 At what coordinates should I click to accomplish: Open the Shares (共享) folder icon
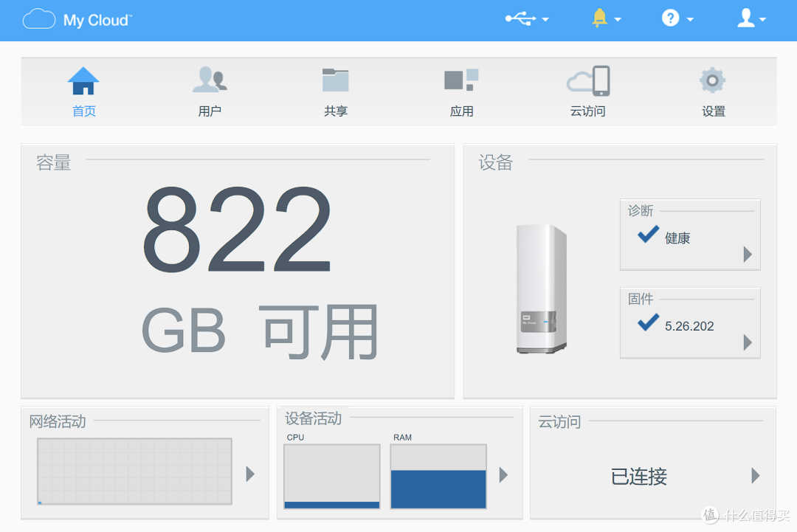point(336,80)
